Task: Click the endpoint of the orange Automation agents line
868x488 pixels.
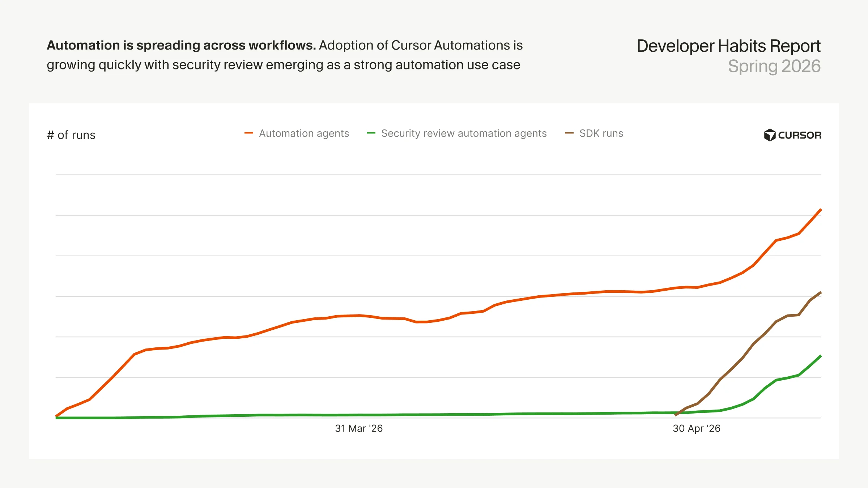Action: pos(821,210)
